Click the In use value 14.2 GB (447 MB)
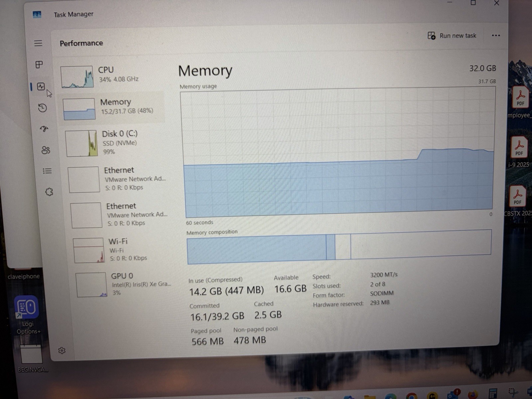 click(x=226, y=291)
